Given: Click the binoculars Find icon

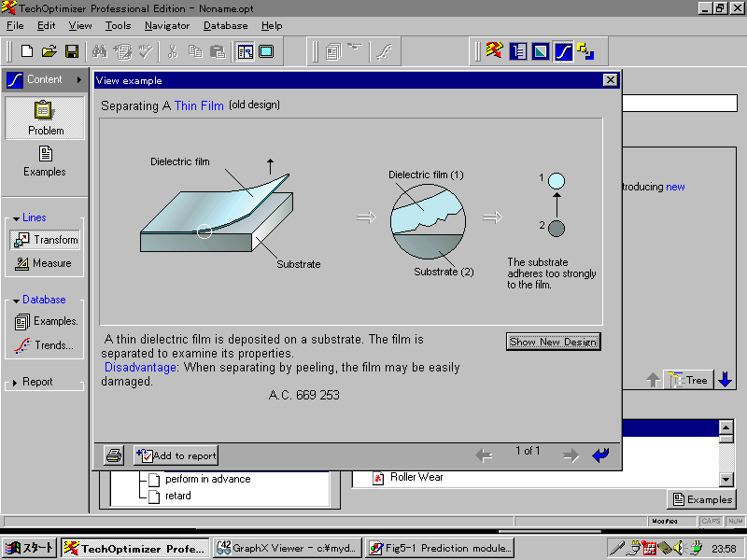Looking at the screenshot, I should [x=100, y=51].
